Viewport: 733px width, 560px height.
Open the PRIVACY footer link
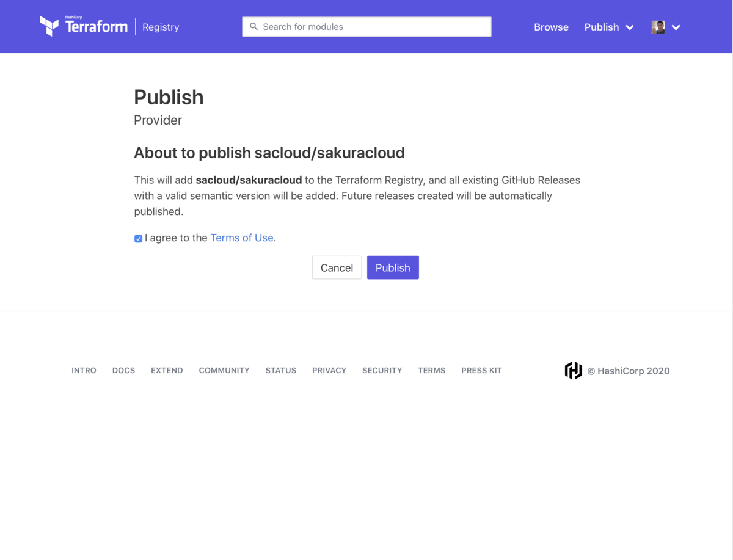pyautogui.click(x=329, y=370)
